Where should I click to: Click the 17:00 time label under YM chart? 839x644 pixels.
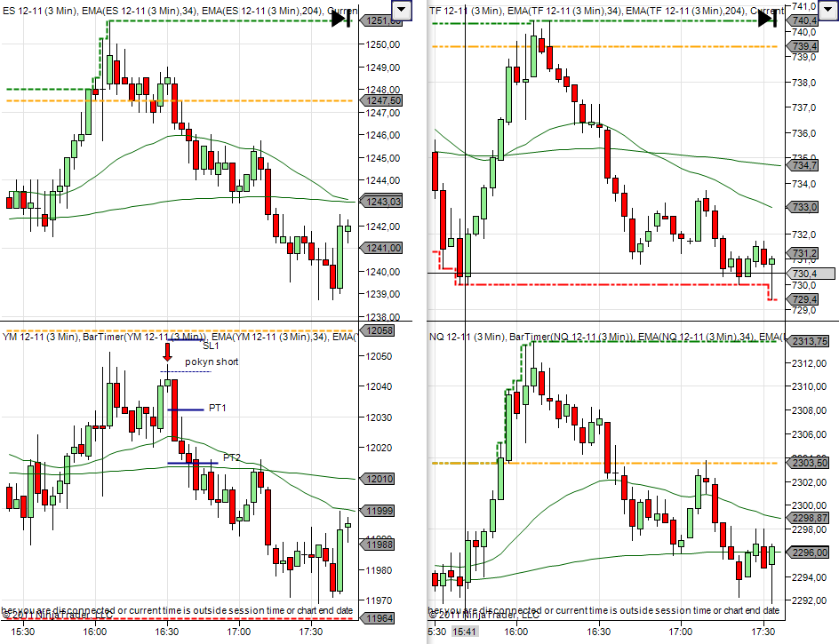coord(239,632)
